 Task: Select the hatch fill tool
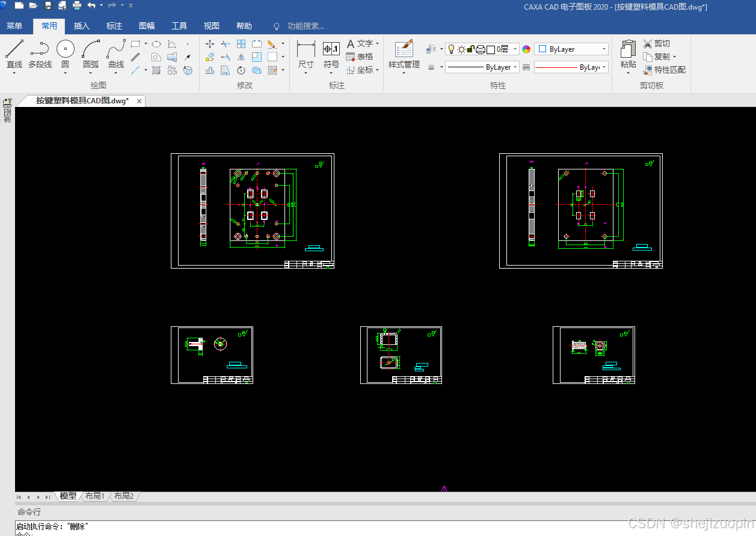[x=156, y=70]
